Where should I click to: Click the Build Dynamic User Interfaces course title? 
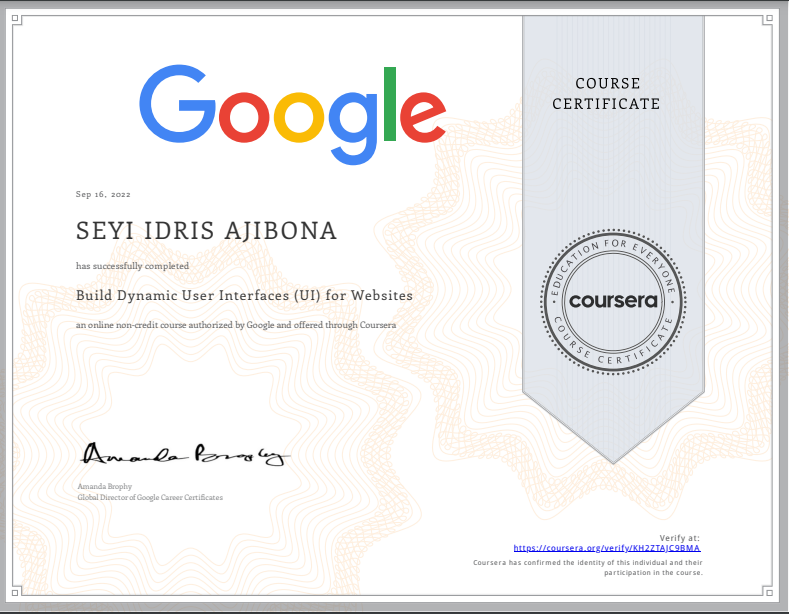tap(244, 296)
